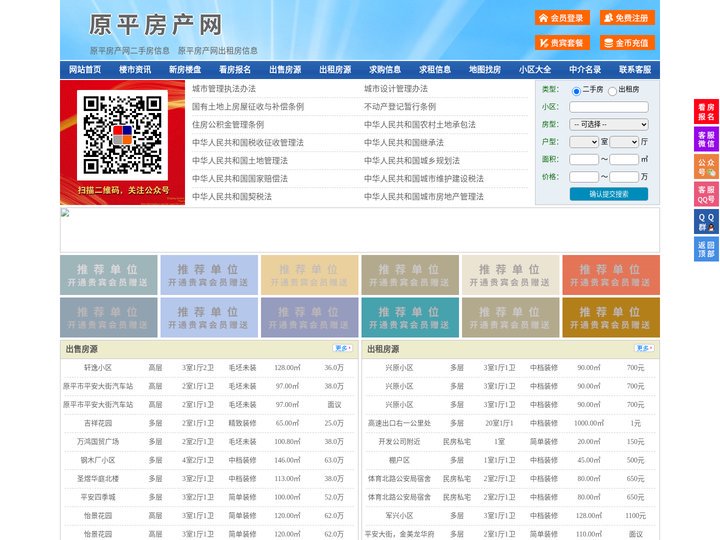Click the maximum 面积 input field

[624, 159]
